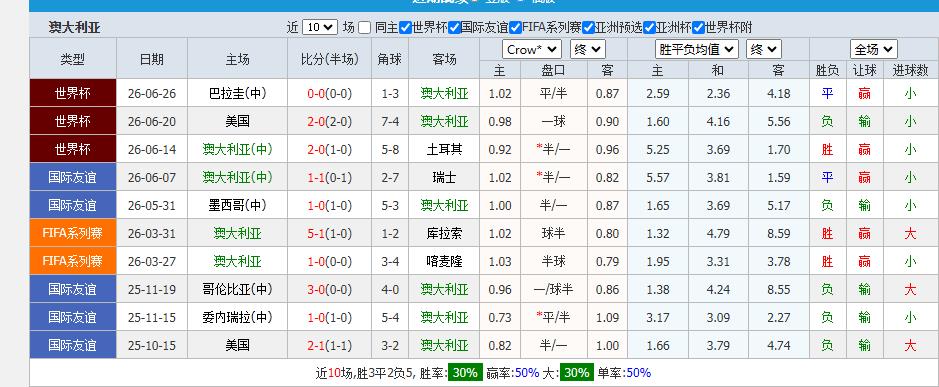Open the 全场 dropdown
Viewport: 939px width, 387px height.
pos(874,49)
